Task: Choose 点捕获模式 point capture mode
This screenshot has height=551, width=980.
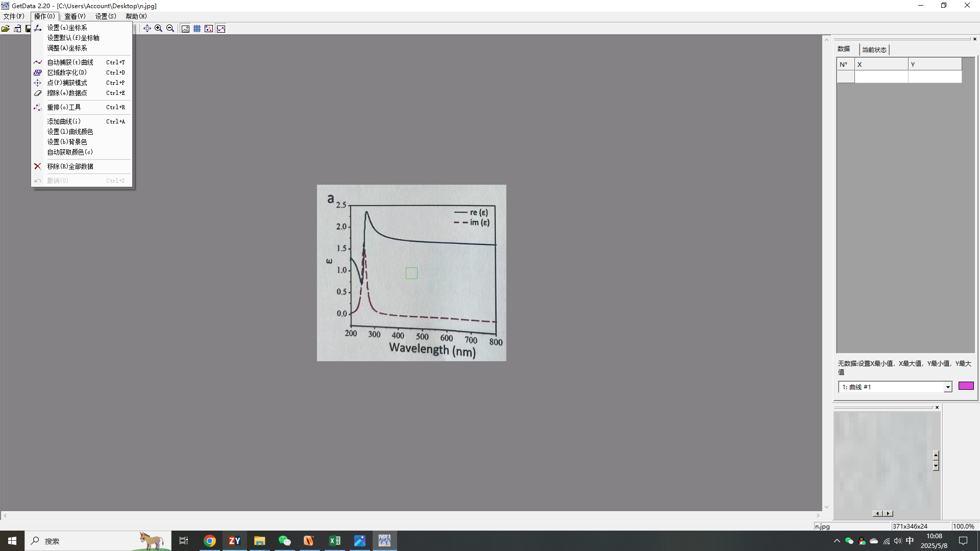Action: pyautogui.click(x=67, y=83)
